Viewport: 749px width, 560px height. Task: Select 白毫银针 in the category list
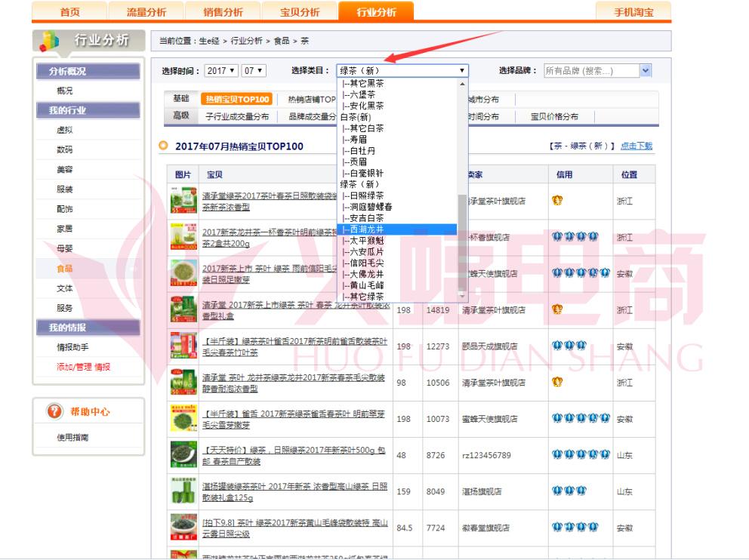(x=397, y=174)
